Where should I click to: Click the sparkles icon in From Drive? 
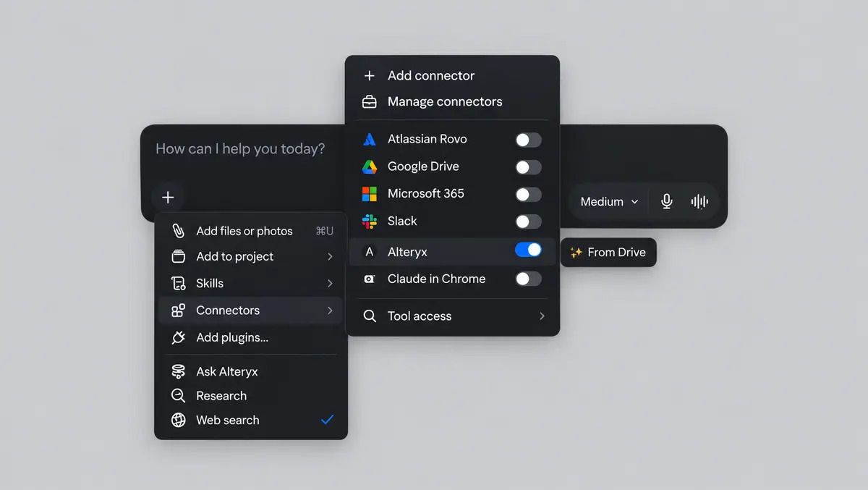pyautogui.click(x=576, y=253)
